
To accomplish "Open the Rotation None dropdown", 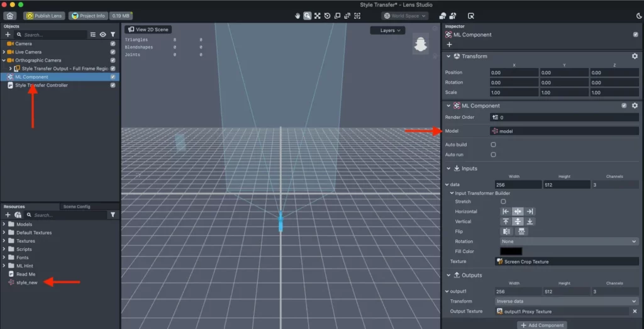I will click(x=569, y=242).
